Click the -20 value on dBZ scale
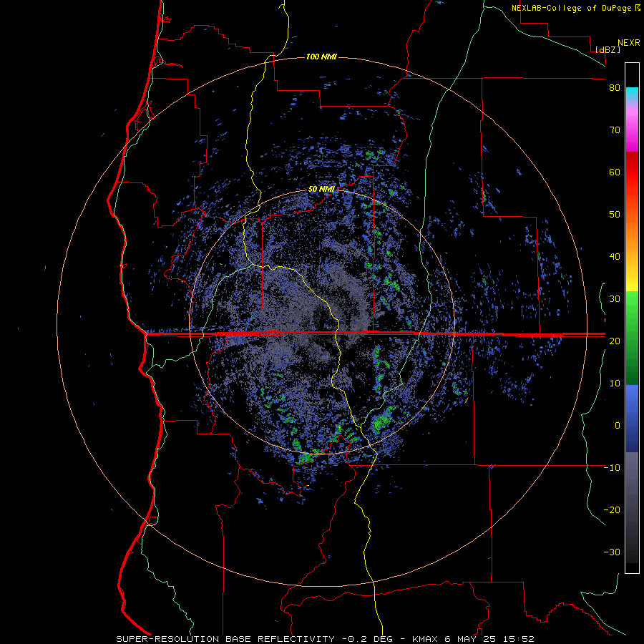644x644 pixels. 612,510
